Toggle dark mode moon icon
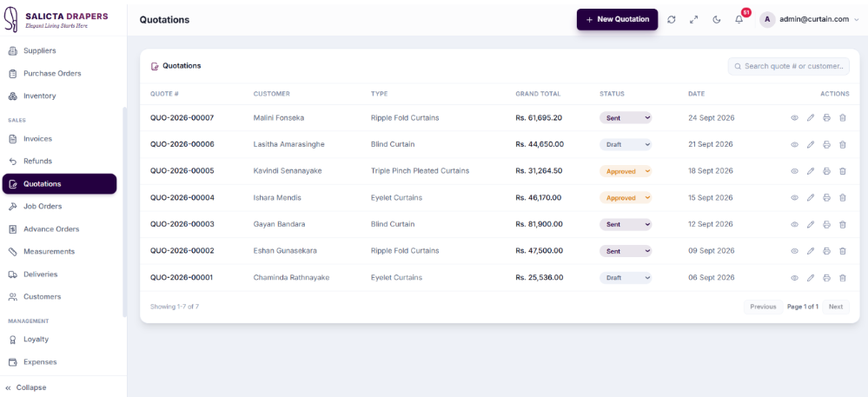Image resolution: width=868 pixels, height=397 pixels. [x=716, y=19]
